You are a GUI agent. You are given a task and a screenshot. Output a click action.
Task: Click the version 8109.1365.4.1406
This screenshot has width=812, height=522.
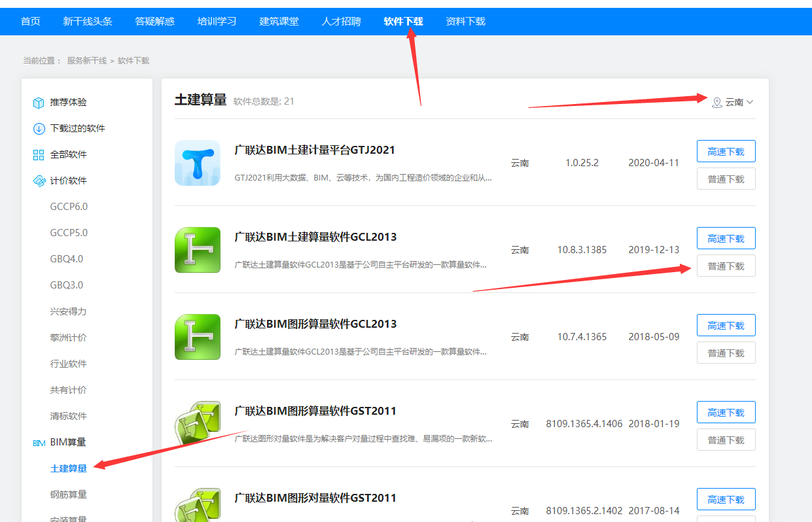[584, 424]
